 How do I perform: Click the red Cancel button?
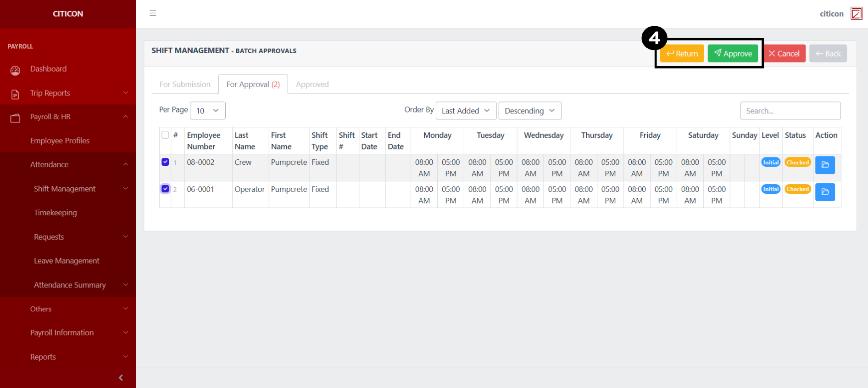(x=784, y=54)
